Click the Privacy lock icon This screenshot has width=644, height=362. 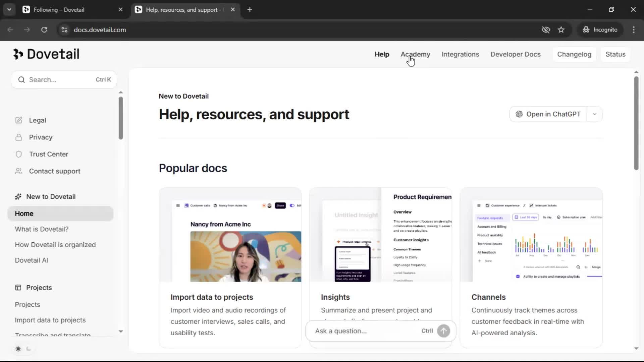tap(19, 137)
